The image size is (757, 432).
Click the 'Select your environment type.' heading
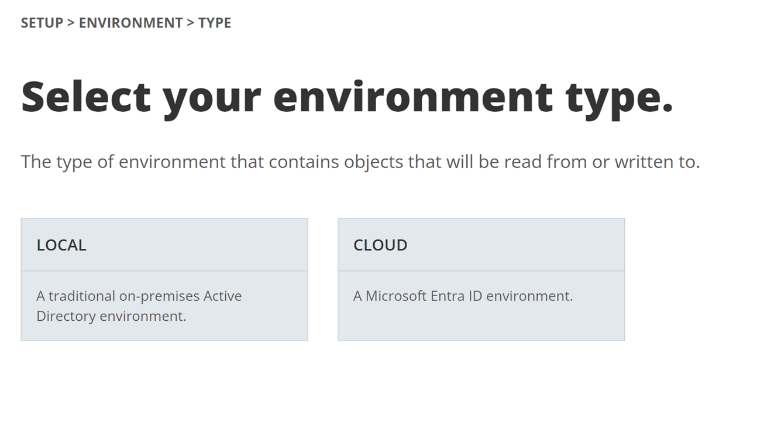[347, 97]
